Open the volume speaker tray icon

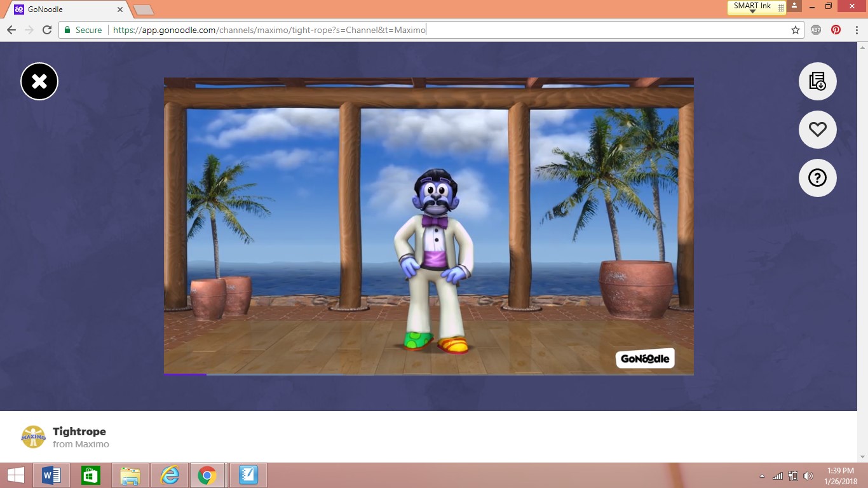click(x=808, y=476)
